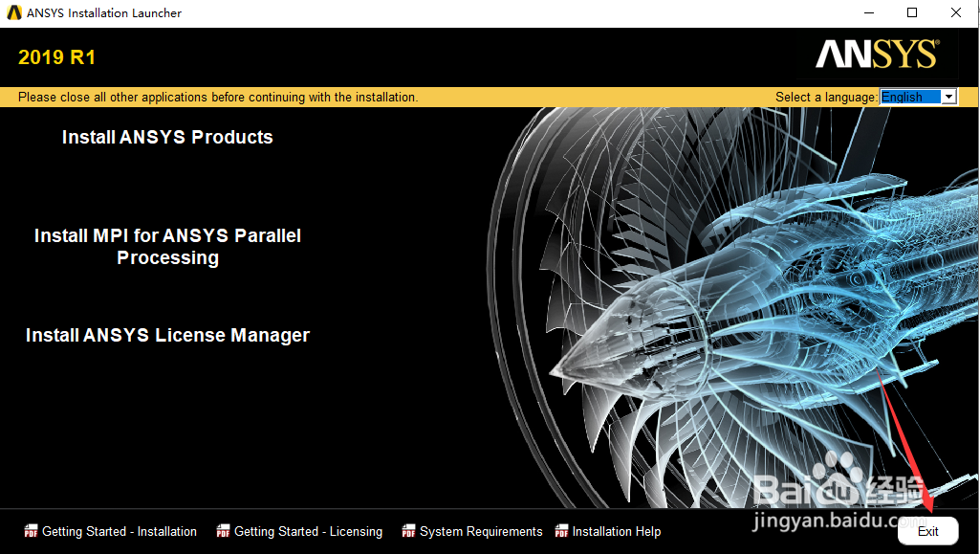Open Installation Help document link
980x554 pixels.
click(617, 531)
